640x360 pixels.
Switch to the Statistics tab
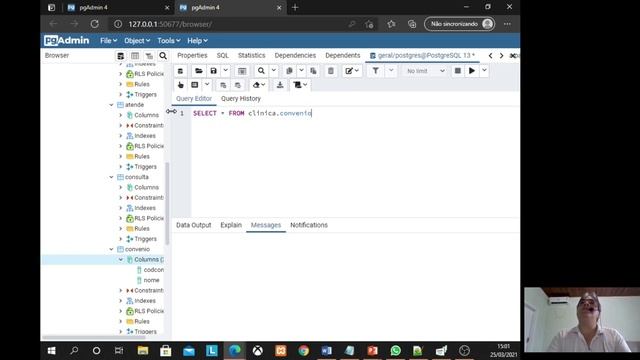(251, 56)
